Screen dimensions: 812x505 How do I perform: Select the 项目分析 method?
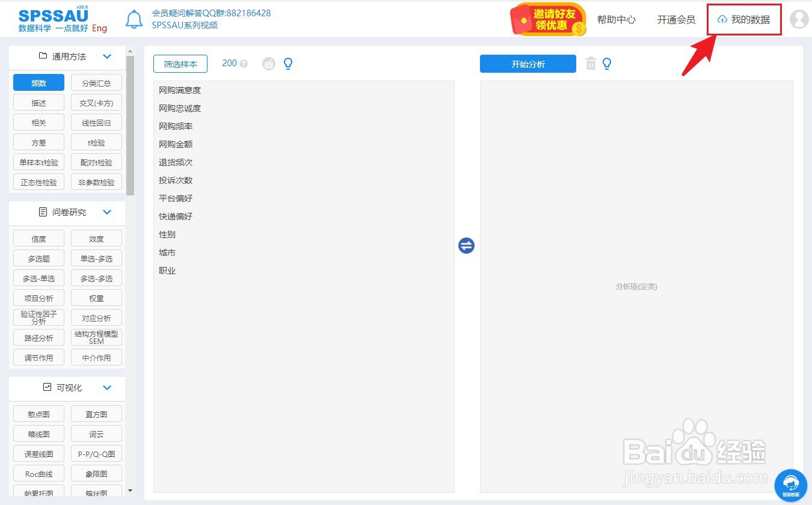[x=38, y=298]
